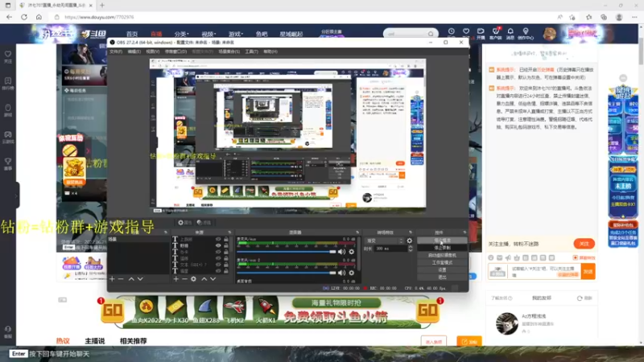Pop out the OBS Controls dock panel
Screen dimensions: 644x362
click(464, 232)
